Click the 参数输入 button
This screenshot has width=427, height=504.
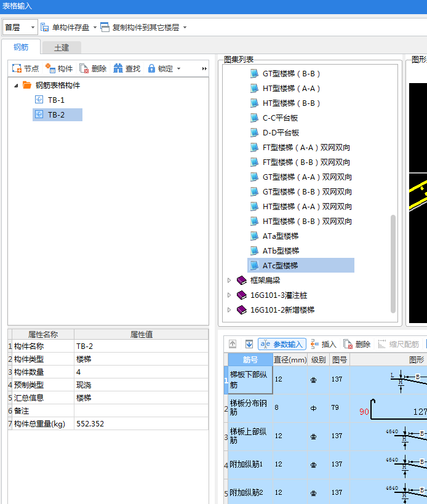click(282, 344)
